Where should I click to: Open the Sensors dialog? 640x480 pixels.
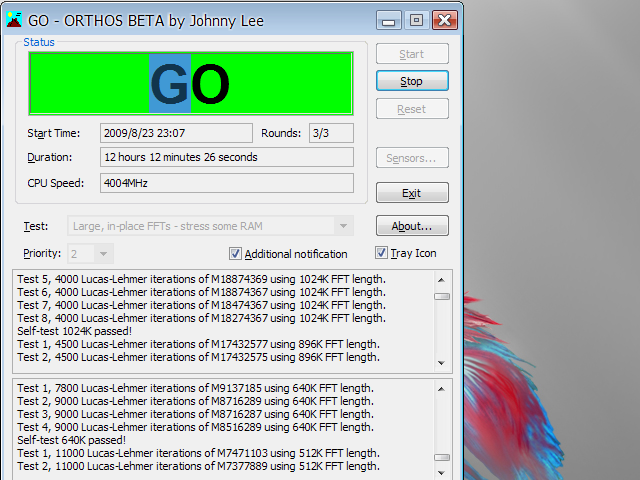412,158
